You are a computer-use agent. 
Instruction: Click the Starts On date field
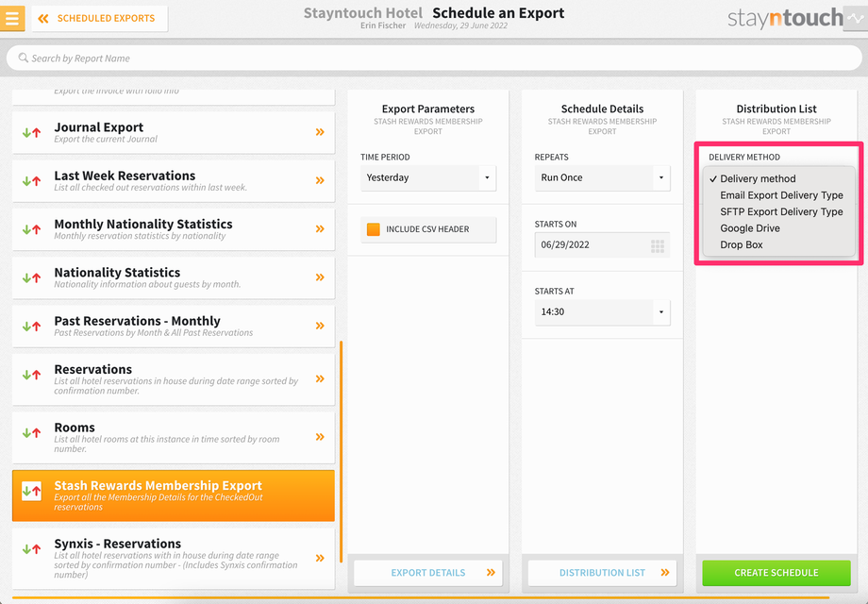[602, 244]
